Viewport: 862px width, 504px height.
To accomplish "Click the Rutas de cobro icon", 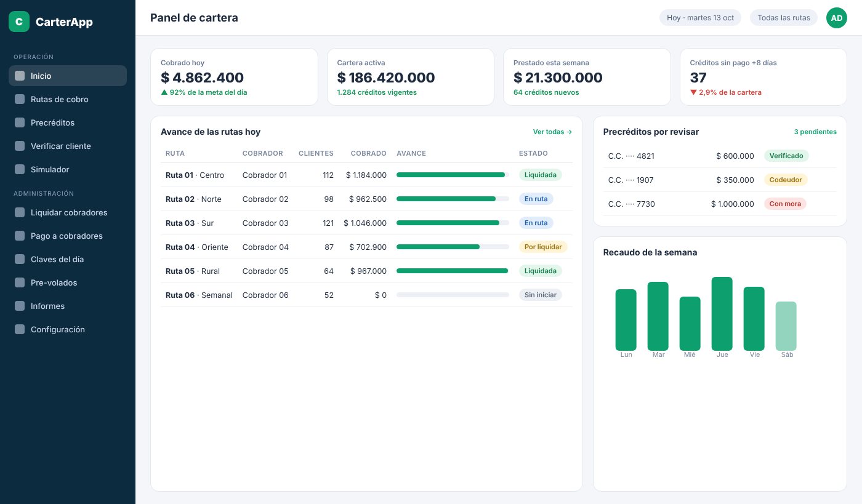I will [x=20, y=99].
